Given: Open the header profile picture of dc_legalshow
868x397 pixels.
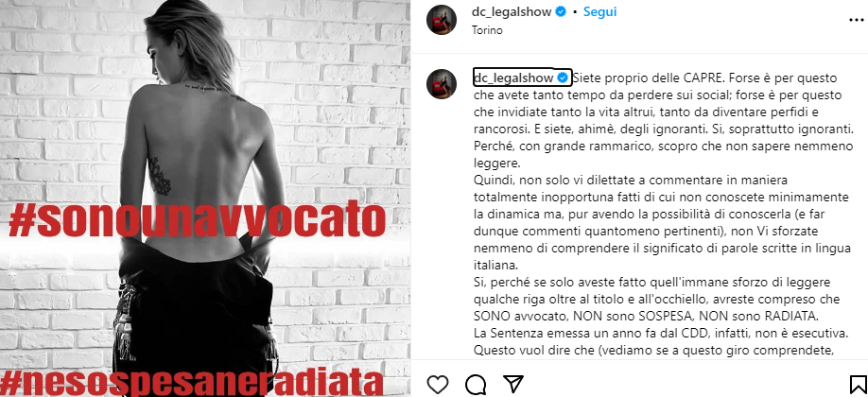Looking at the screenshot, I should point(441,20).
